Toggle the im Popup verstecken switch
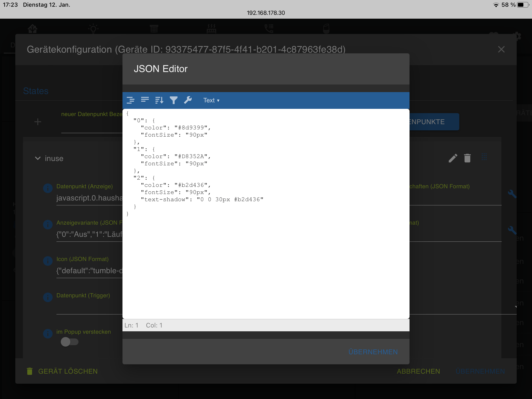 pyautogui.click(x=69, y=342)
